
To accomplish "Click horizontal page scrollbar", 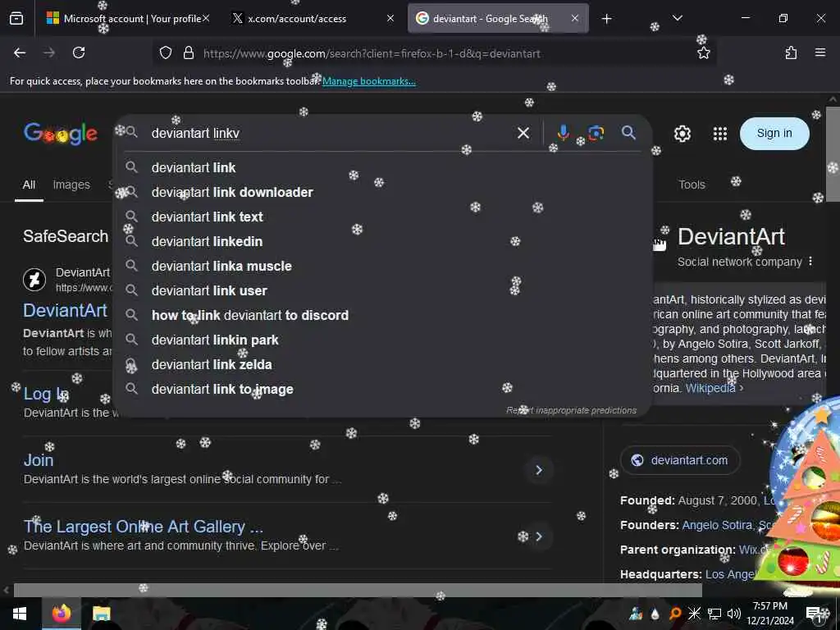I will (x=358, y=590).
